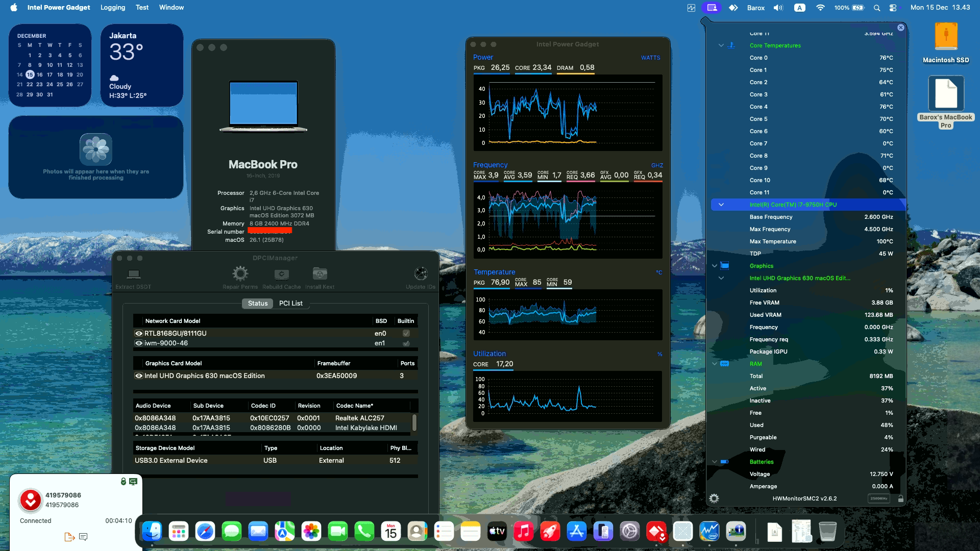The height and width of the screenshot is (551, 980).
Task: Toggle the eye icon beside RTL8168GU
Action: tap(138, 333)
